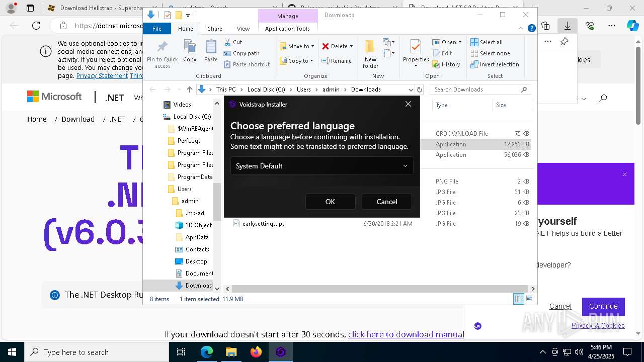Click the Rename command
Screen dimensions: 644x362
pyautogui.click(x=337, y=61)
